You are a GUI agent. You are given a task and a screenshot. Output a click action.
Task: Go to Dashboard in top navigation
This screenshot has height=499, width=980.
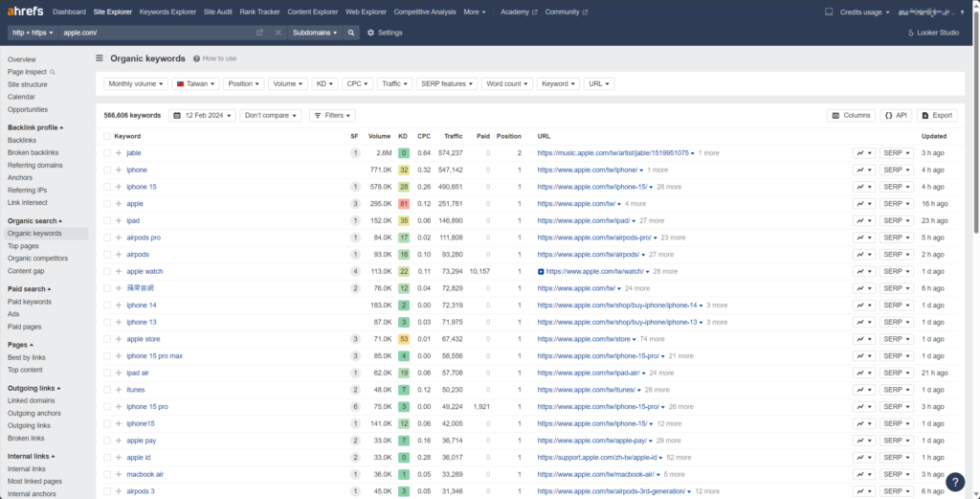pos(69,11)
